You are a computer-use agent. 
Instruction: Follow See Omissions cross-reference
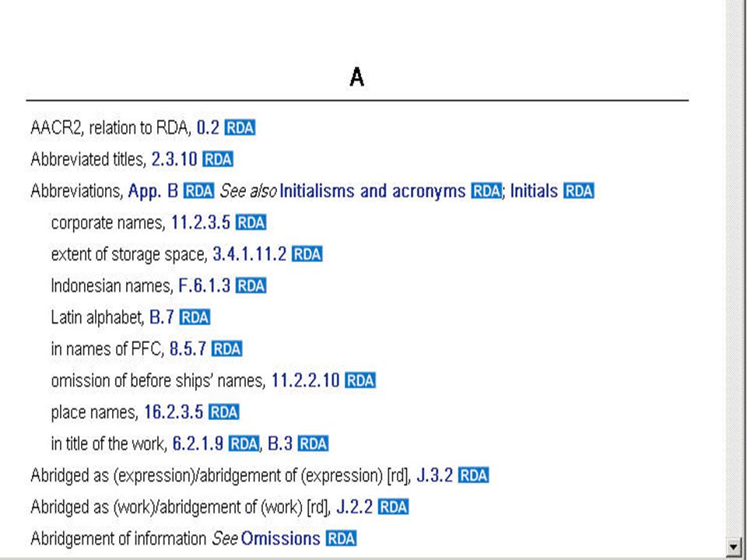point(281,538)
